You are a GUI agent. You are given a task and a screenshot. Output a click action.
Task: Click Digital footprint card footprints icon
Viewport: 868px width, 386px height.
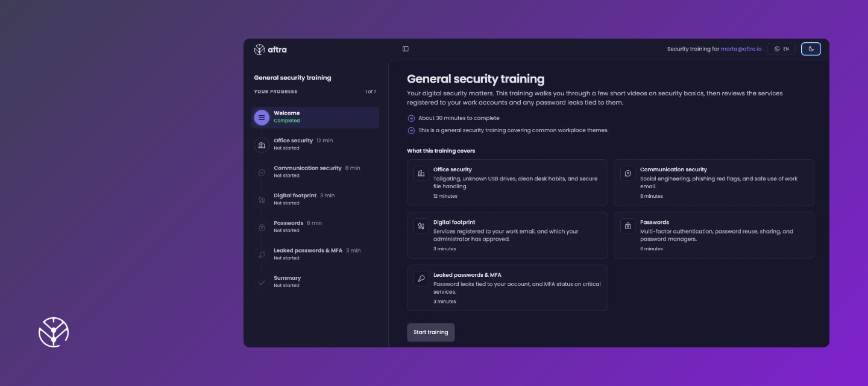tap(421, 226)
